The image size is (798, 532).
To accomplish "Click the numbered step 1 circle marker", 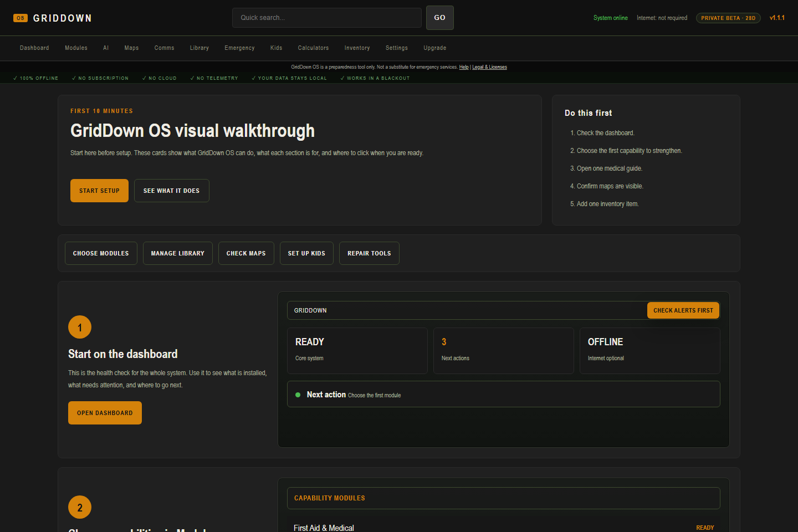I will 79,327.
